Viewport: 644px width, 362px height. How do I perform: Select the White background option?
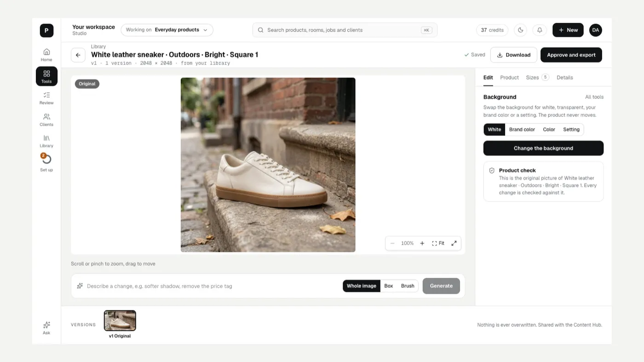[x=494, y=130]
